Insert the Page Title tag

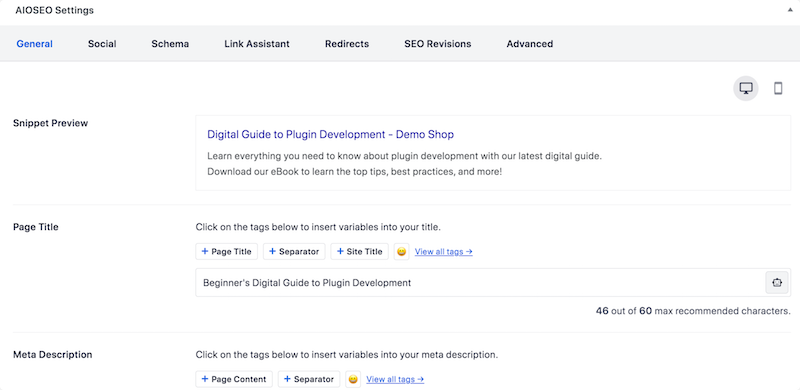[227, 251]
